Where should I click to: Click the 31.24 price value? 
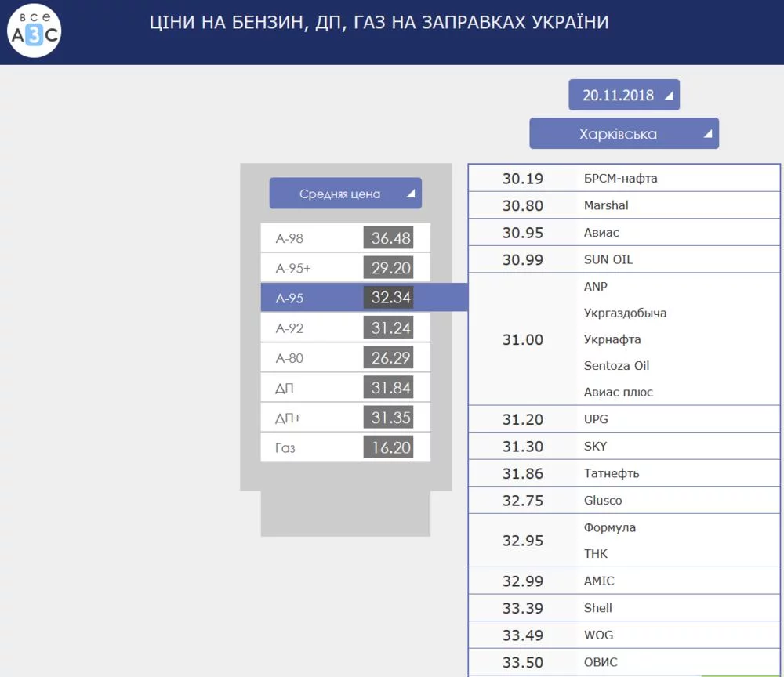point(389,328)
